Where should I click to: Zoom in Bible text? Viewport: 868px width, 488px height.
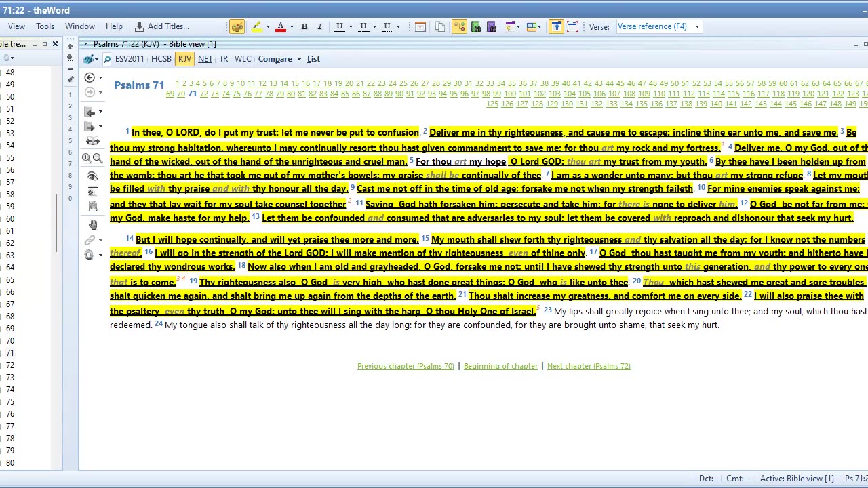(x=87, y=158)
